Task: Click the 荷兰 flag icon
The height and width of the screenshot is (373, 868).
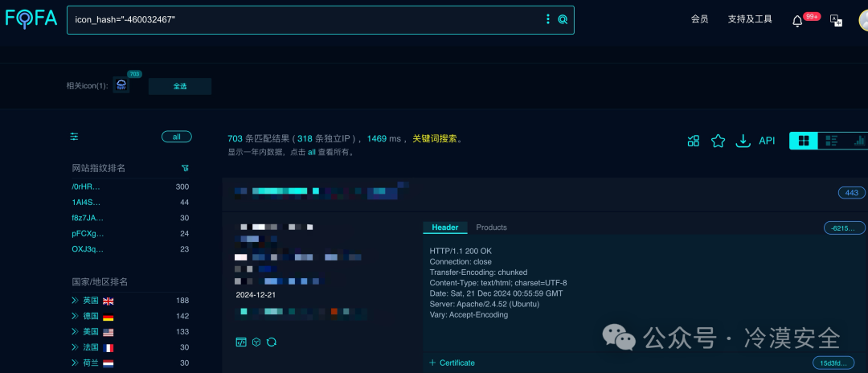Action: pyautogui.click(x=108, y=363)
